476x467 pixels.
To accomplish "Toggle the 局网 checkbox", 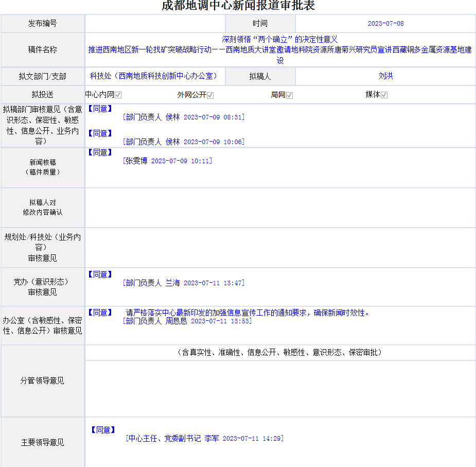I will (x=289, y=95).
